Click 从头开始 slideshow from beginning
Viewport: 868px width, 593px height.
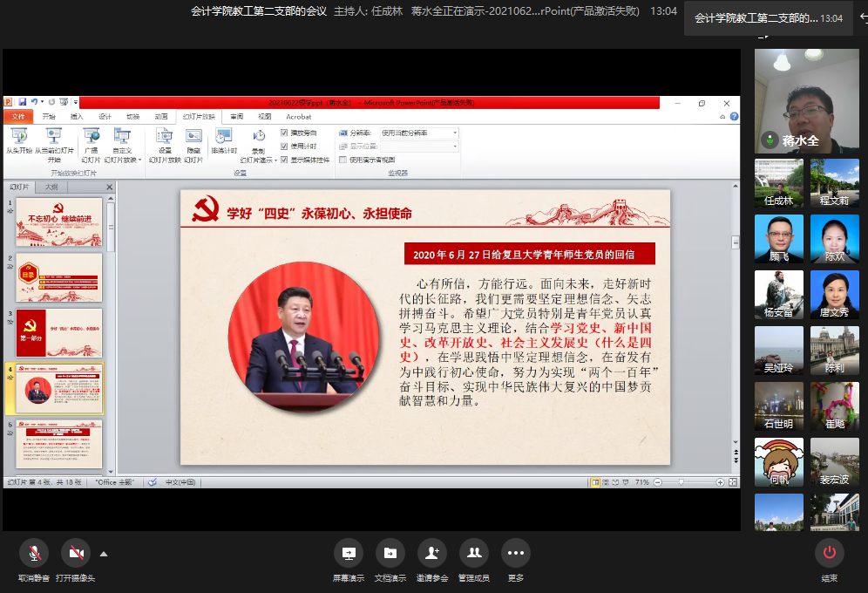pyautogui.click(x=18, y=141)
